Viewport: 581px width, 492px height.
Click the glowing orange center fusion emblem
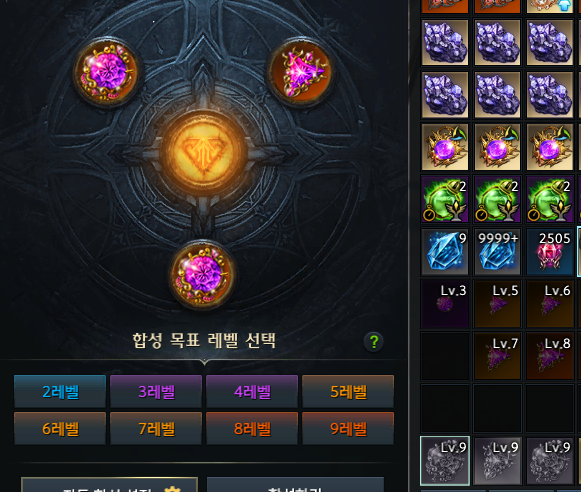[203, 152]
